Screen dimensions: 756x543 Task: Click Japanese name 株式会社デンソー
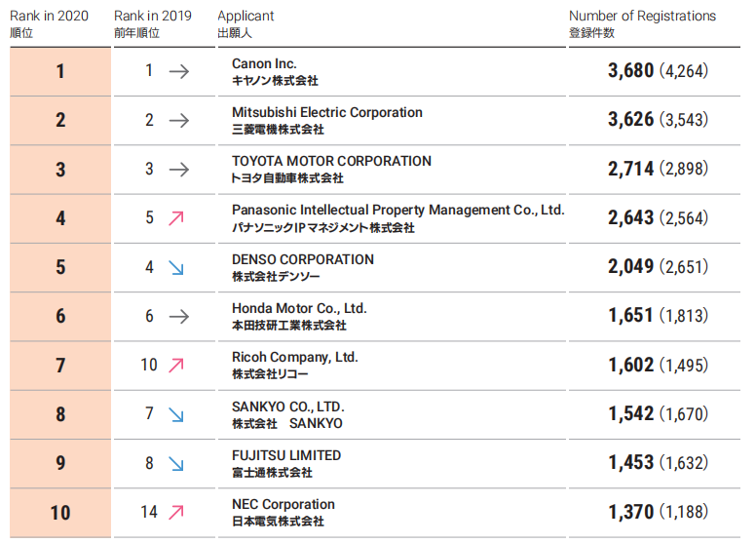[x=276, y=277]
